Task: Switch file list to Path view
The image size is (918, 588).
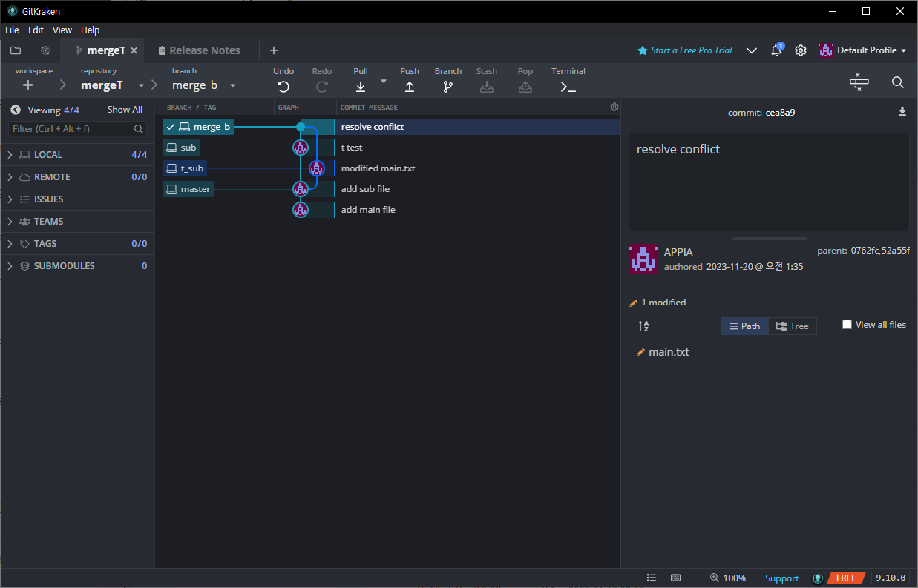Action: point(744,326)
